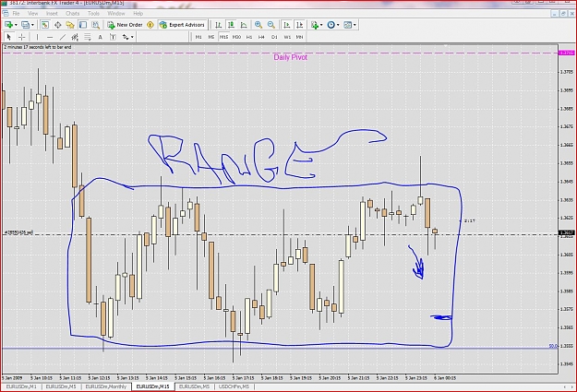Switch timeframe to W1
Screen dimensions: 577x392
(287, 37)
